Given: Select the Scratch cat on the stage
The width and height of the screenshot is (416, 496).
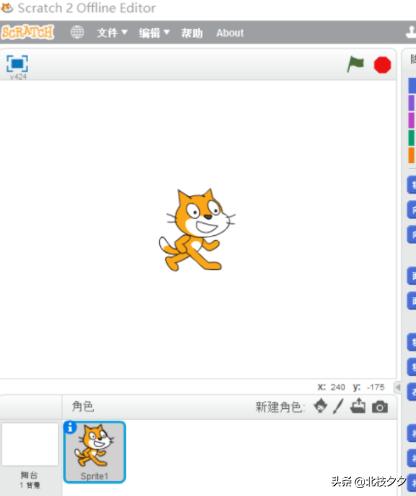Looking at the screenshot, I should click(197, 230).
